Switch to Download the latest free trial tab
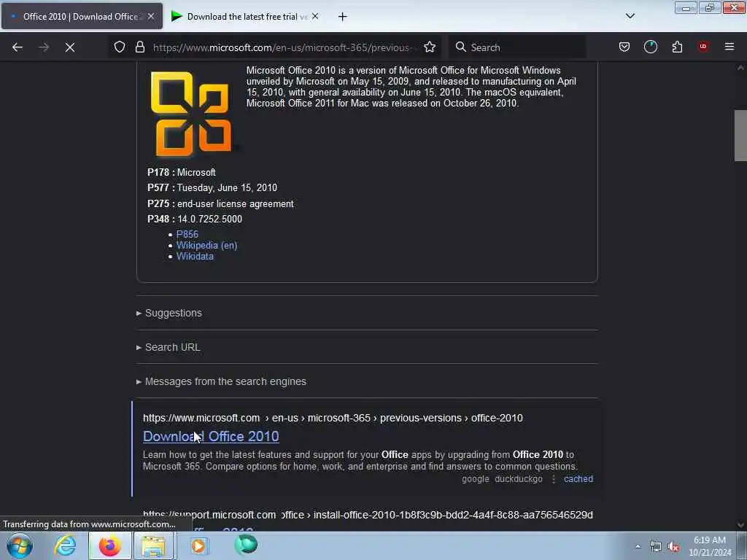 click(245, 16)
